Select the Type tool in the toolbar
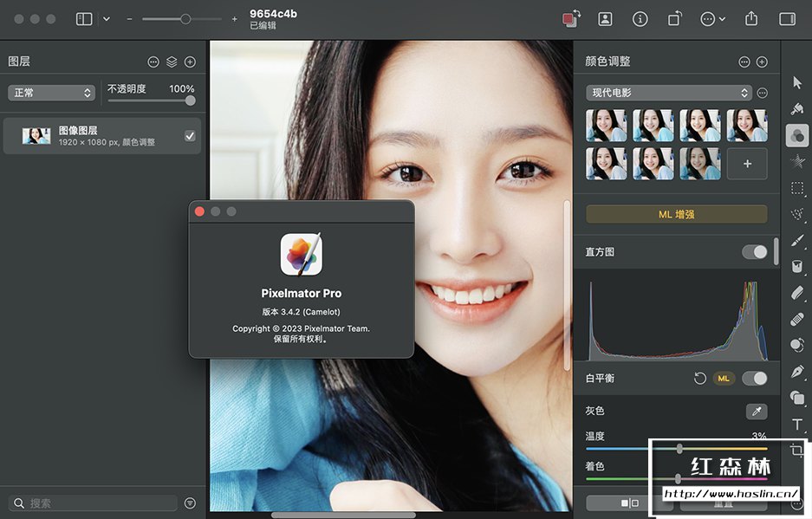The height and width of the screenshot is (519, 812). [x=797, y=425]
